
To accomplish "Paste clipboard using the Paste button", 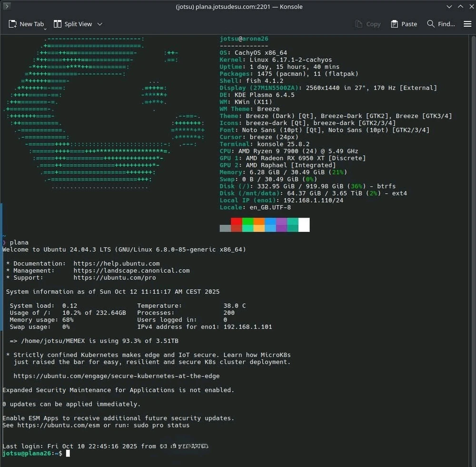I will coord(404,24).
